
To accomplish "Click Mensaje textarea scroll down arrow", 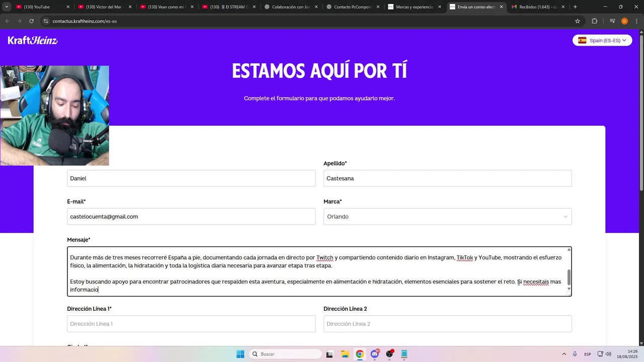I will 569,289.
